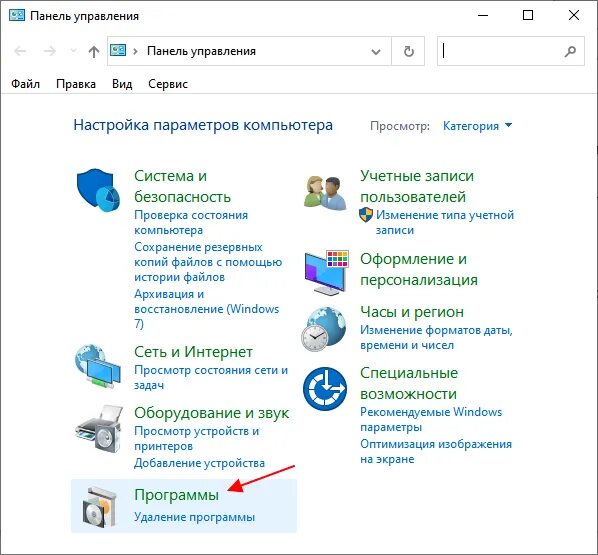Maximize the Control Panel window
This screenshot has height=555, width=598.
[528, 15]
